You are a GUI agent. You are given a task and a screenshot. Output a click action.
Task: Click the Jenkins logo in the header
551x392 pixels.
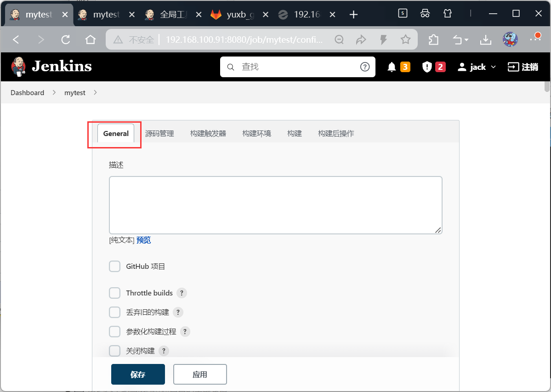tap(51, 66)
